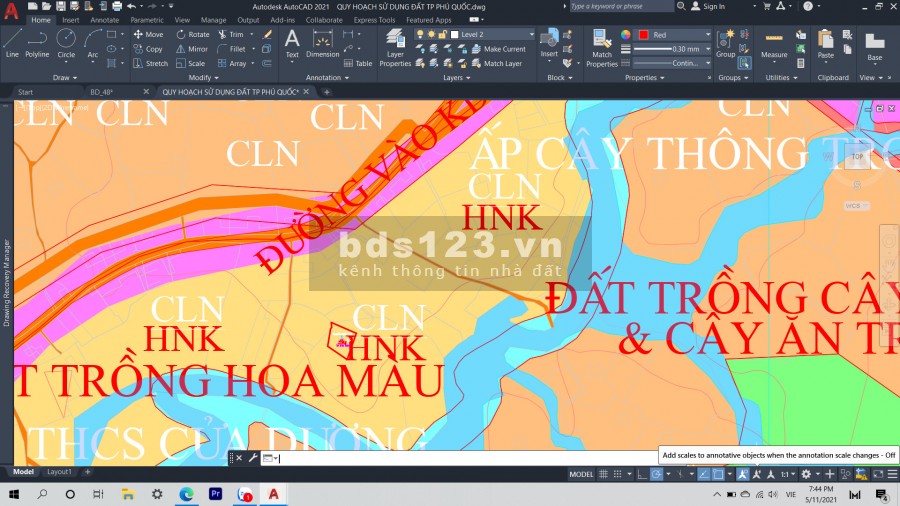
Task: Toggle show annotation objects
Action: [x=743, y=474]
